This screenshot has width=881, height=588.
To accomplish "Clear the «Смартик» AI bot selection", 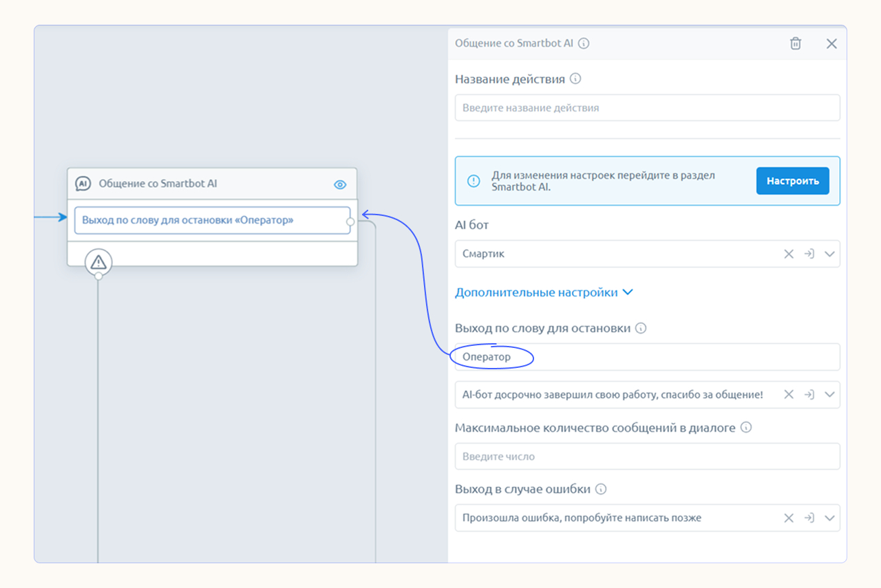I will pos(789,254).
